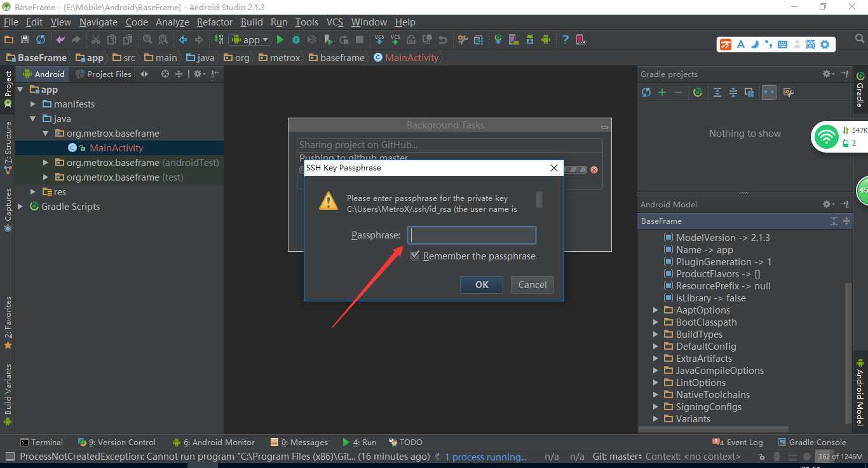Open the Version Control tool window tab
868x468 pixels.
tap(117, 442)
